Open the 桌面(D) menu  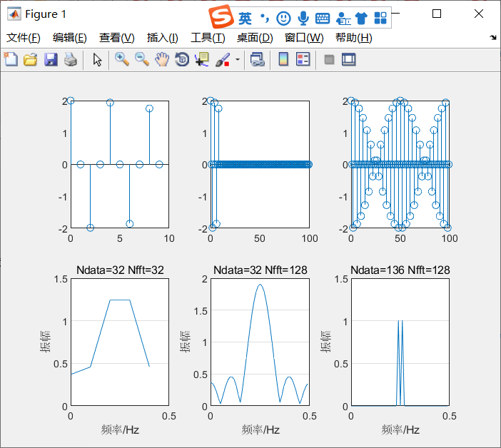click(x=255, y=38)
